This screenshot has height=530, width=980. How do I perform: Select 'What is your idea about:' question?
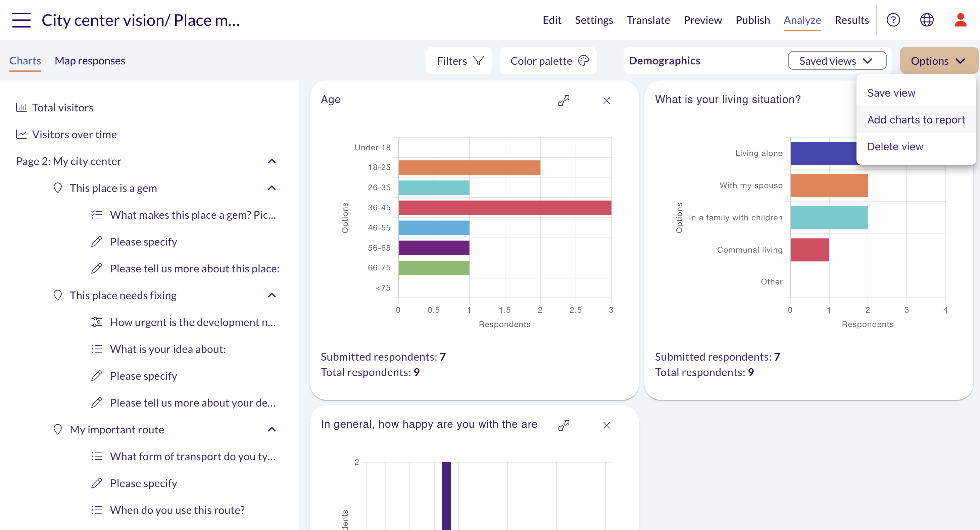168,349
